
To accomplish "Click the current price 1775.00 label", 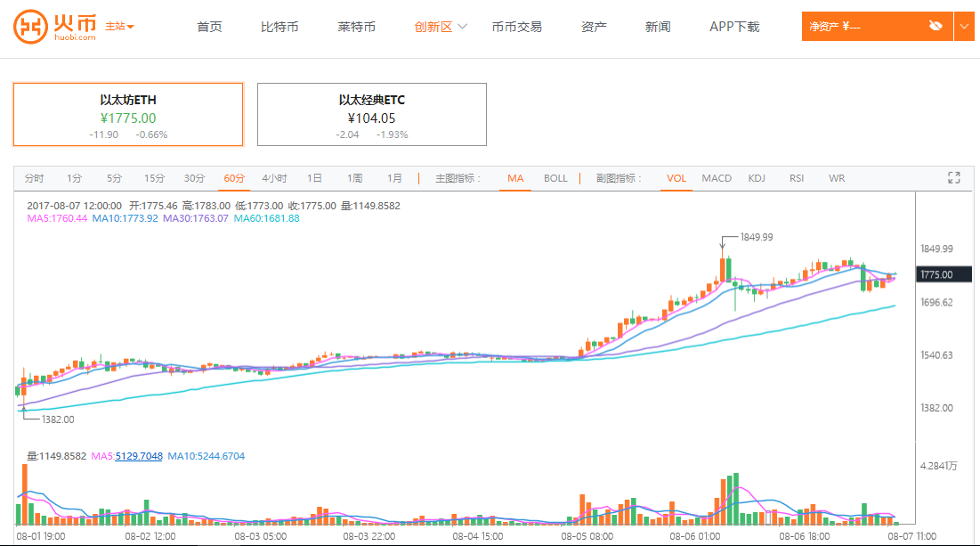I will [945, 274].
